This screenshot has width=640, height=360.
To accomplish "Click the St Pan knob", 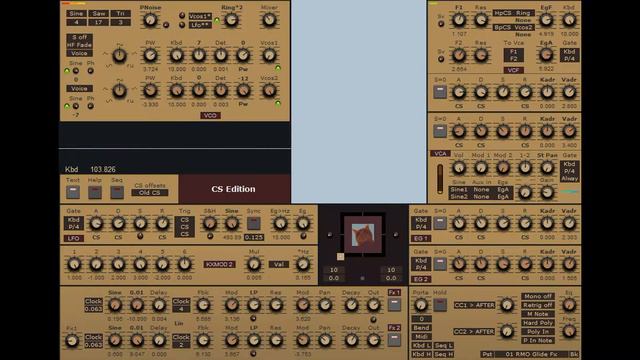I will click(547, 167).
